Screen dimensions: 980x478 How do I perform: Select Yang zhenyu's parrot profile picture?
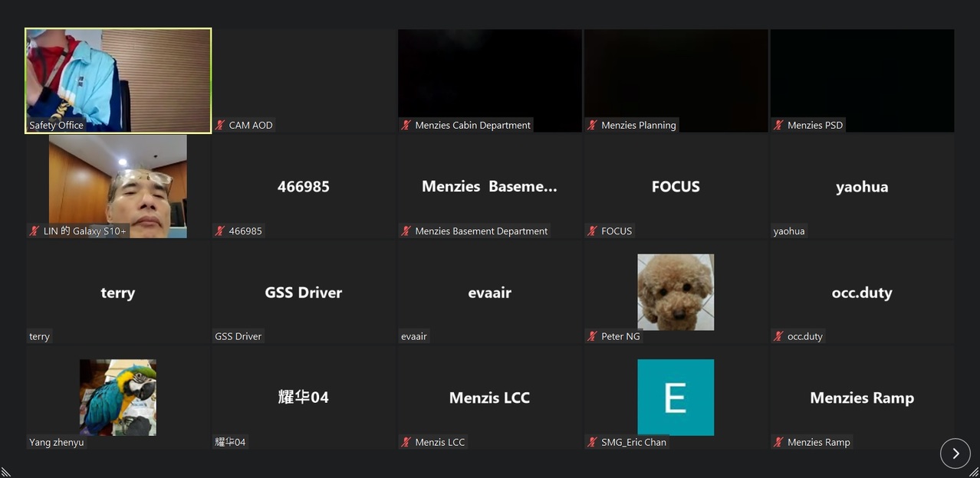point(118,398)
